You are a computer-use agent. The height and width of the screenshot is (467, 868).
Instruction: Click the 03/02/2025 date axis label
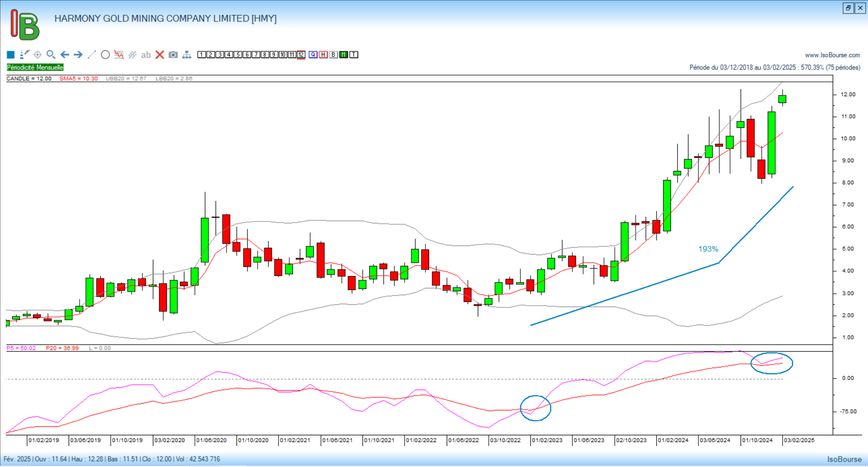click(x=799, y=440)
